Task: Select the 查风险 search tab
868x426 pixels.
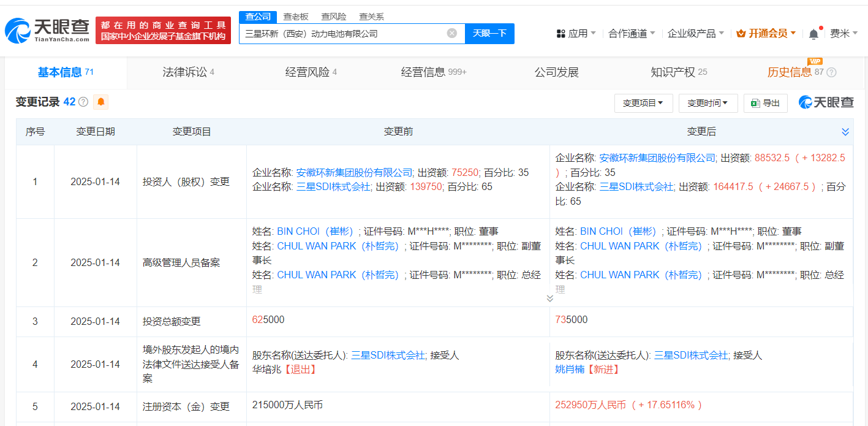Action: (x=334, y=17)
